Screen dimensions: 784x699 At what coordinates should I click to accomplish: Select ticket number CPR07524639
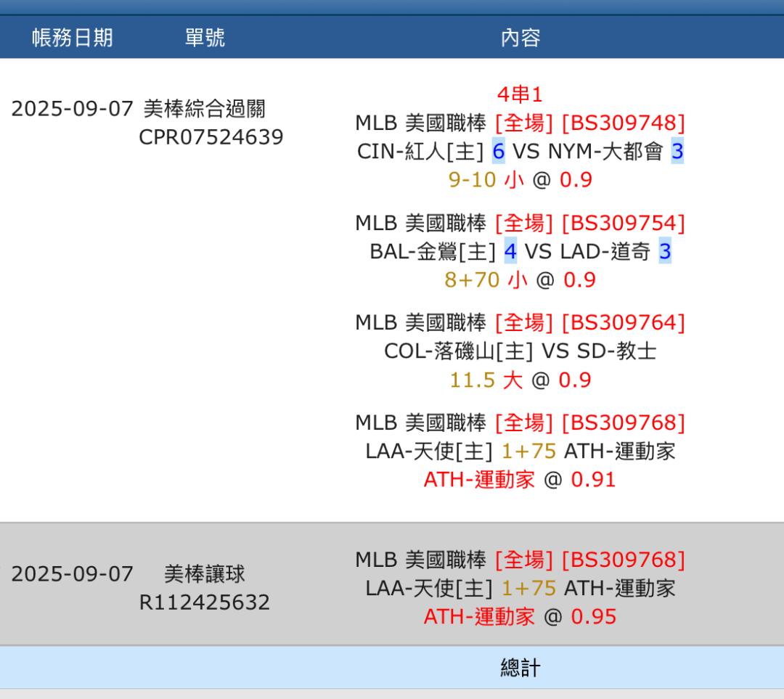pos(211,137)
